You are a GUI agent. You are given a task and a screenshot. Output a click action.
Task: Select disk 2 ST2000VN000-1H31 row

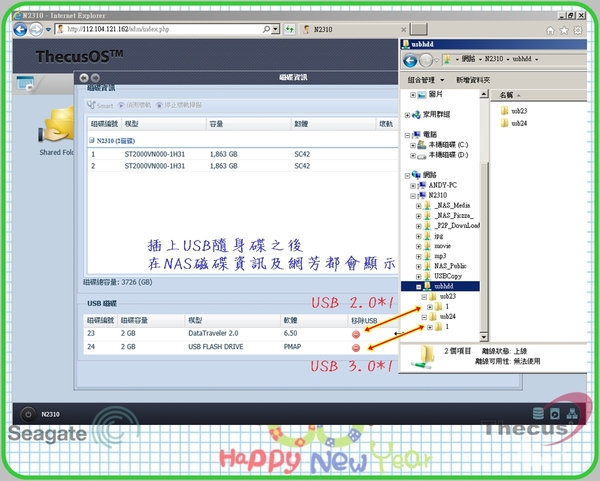(x=243, y=166)
